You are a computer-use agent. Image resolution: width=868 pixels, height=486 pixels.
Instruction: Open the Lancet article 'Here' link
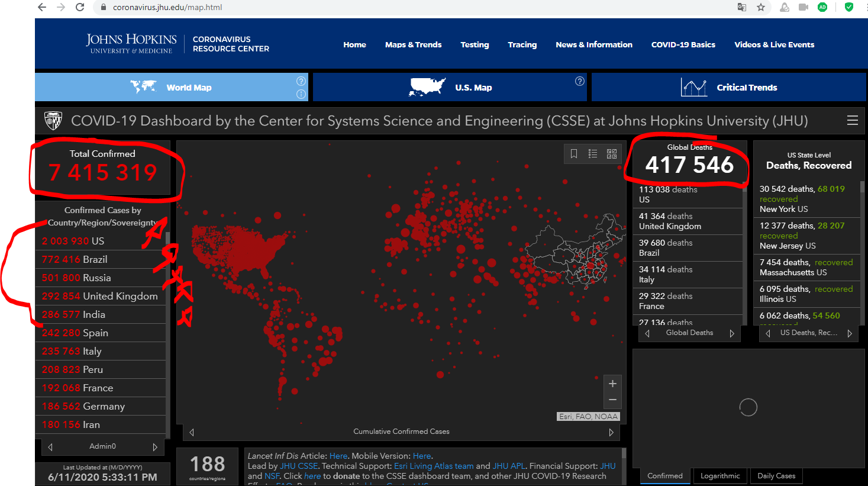click(338, 456)
